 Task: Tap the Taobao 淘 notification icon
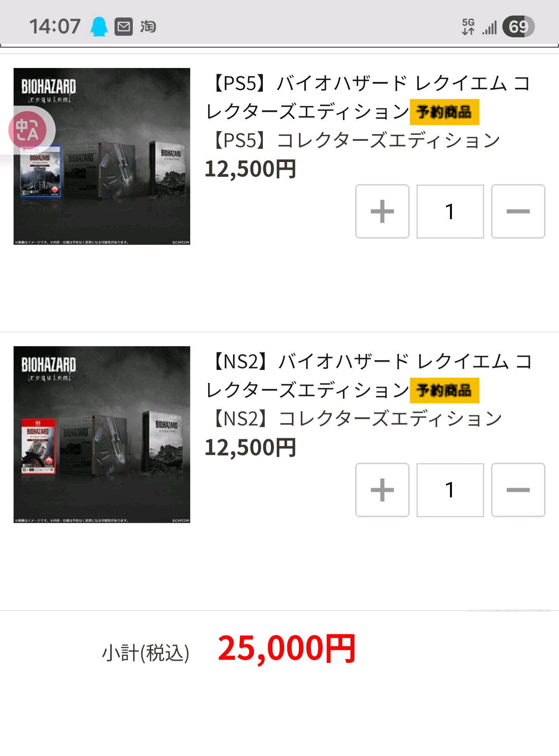tap(148, 26)
